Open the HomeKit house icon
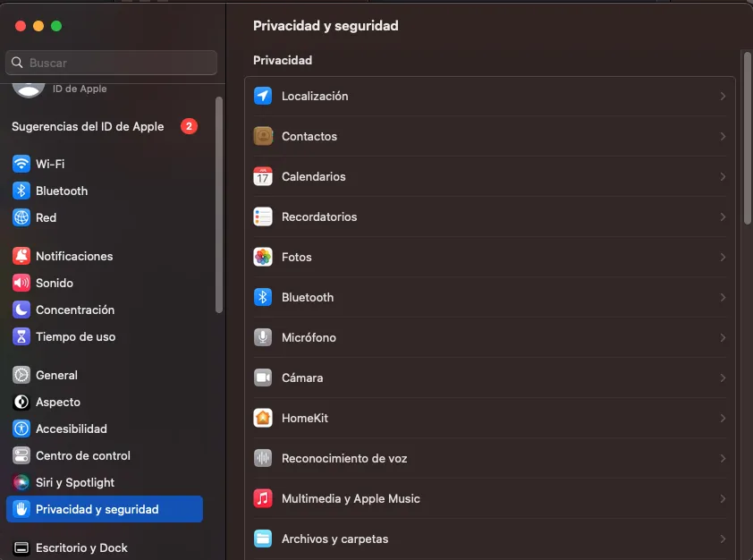 point(263,419)
